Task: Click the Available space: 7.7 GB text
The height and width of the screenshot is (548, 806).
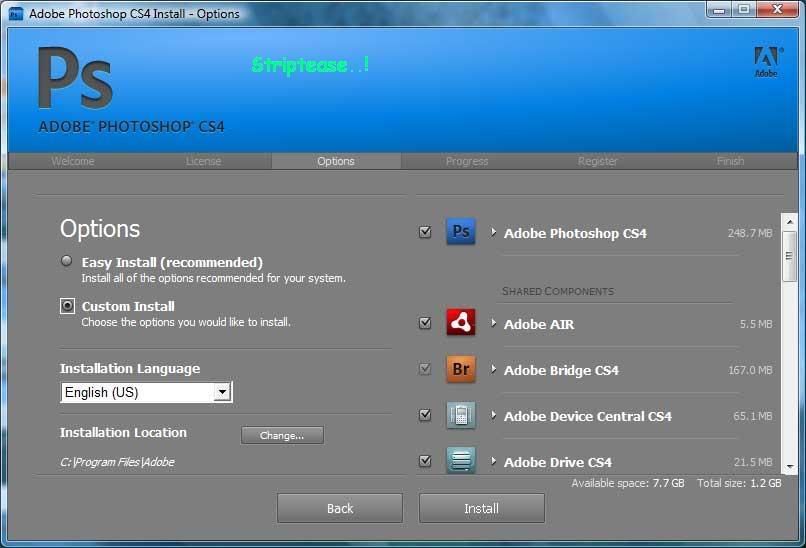Action: [628, 483]
